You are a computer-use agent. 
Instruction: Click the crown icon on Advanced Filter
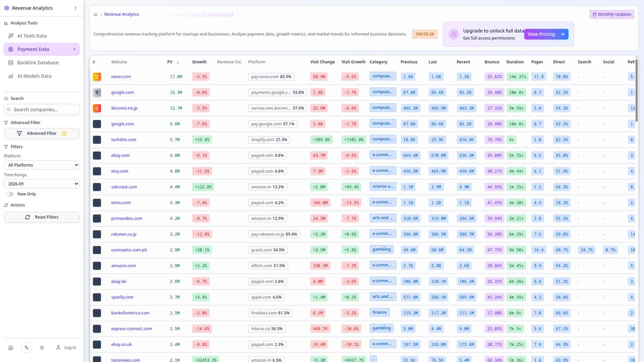point(64,133)
